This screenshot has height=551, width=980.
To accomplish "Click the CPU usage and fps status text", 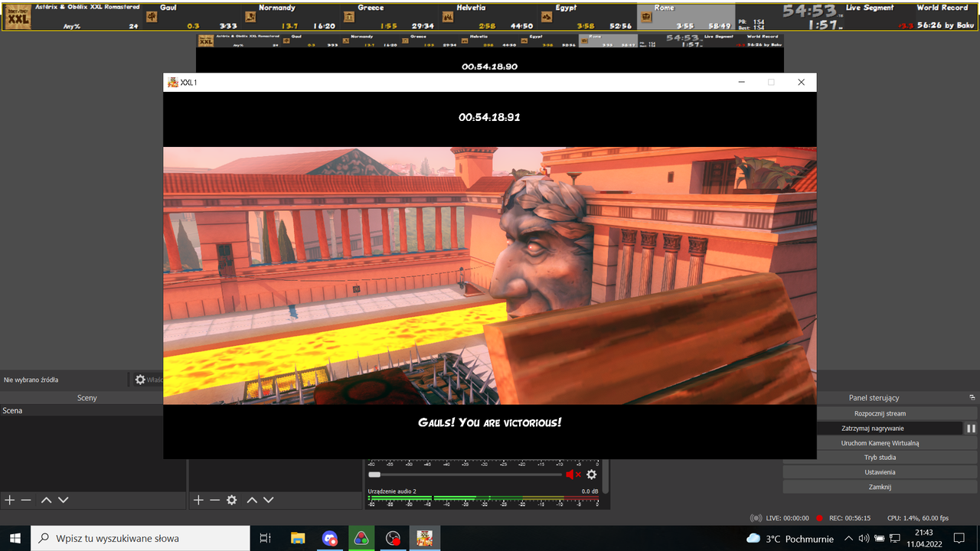I will coord(918,518).
